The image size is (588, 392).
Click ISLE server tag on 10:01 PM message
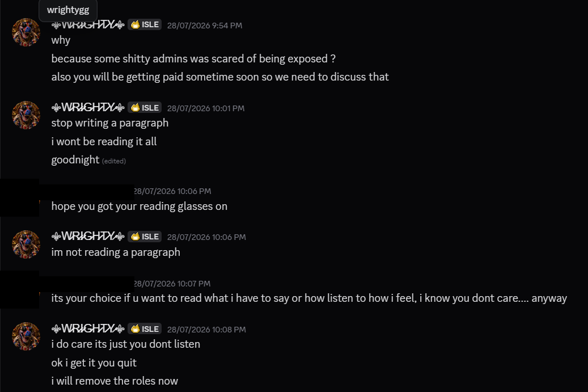pos(145,108)
